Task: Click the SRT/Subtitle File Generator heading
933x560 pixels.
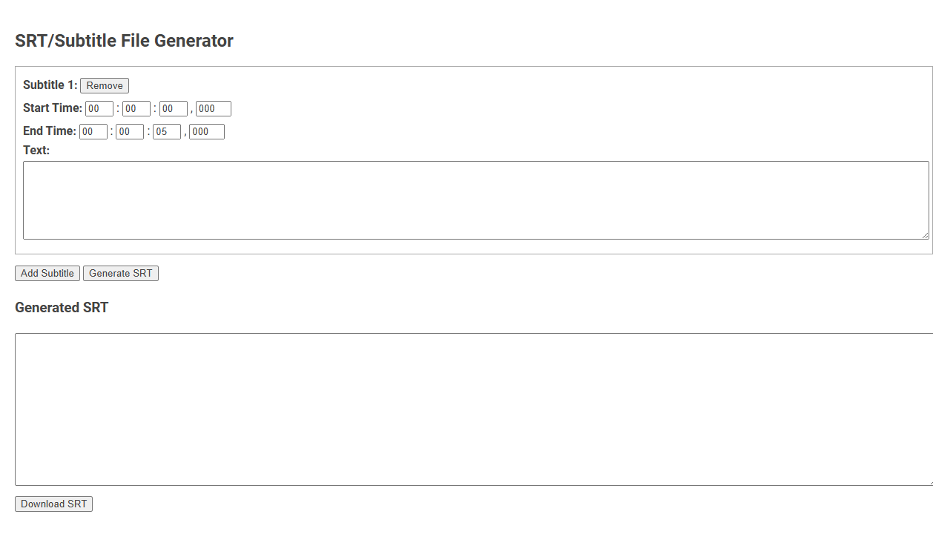Action: coord(123,41)
